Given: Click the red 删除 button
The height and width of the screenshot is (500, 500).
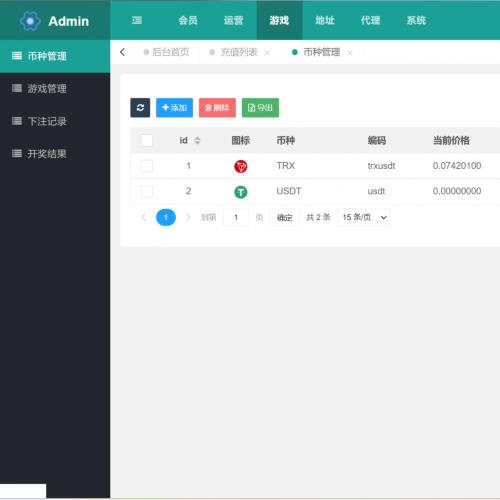Looking at the screenshot, I should point(217,108).
